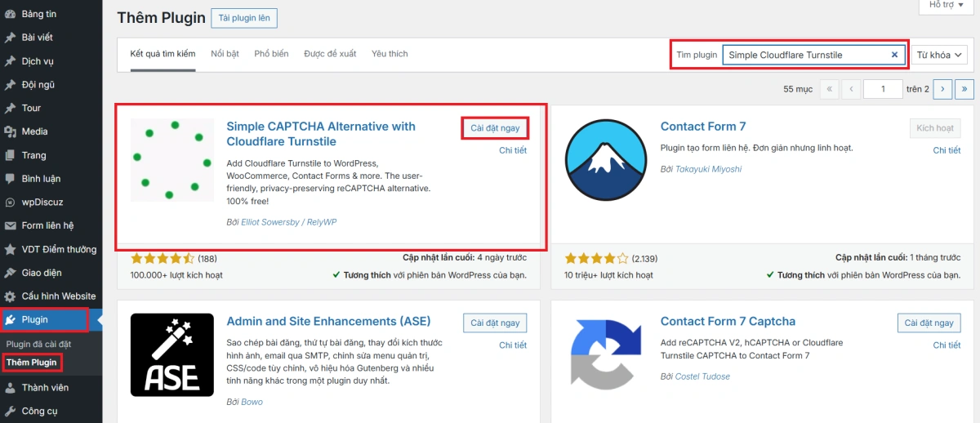Viewport: 980px width, 423px height.
Task: Click the Cấu hình Website gear icon
Action: [10, 296]
